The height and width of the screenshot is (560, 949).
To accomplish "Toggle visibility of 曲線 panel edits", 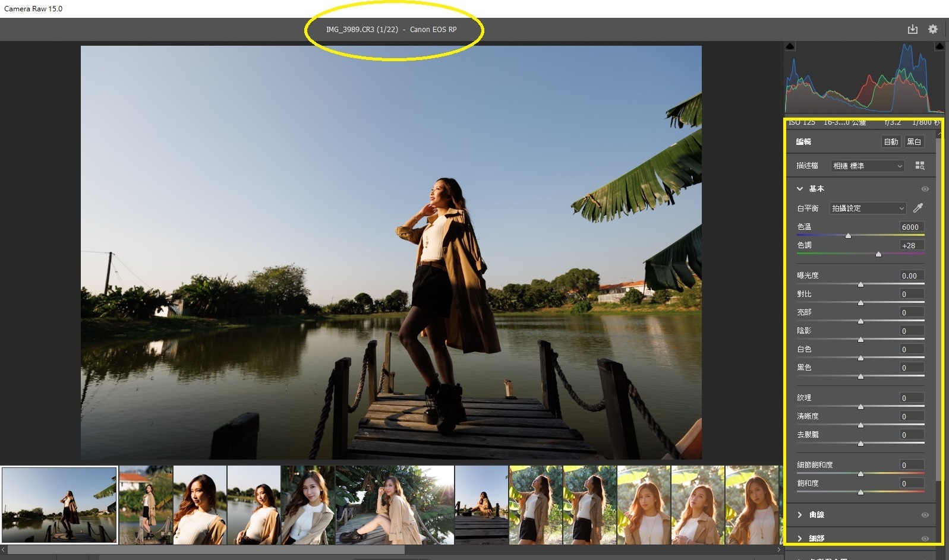I will coord(925,515).
